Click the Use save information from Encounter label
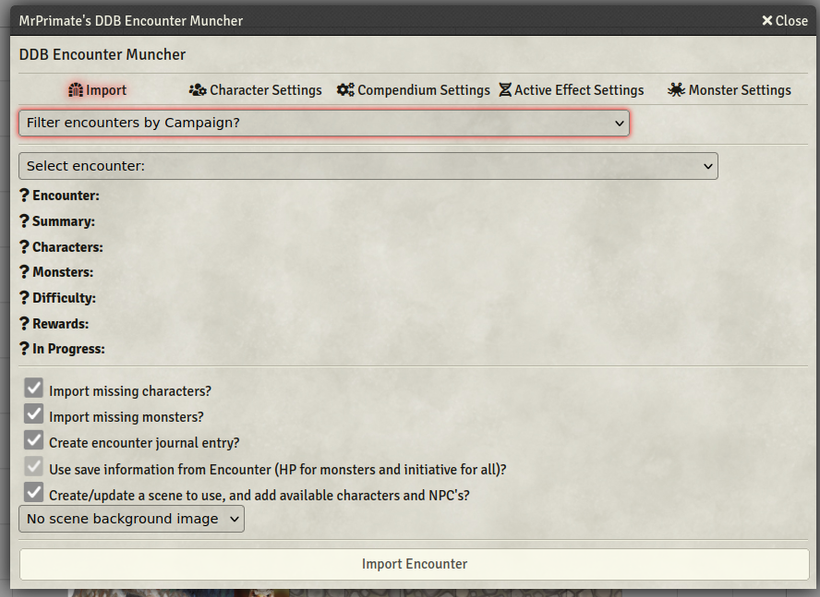 click(278, 469)
